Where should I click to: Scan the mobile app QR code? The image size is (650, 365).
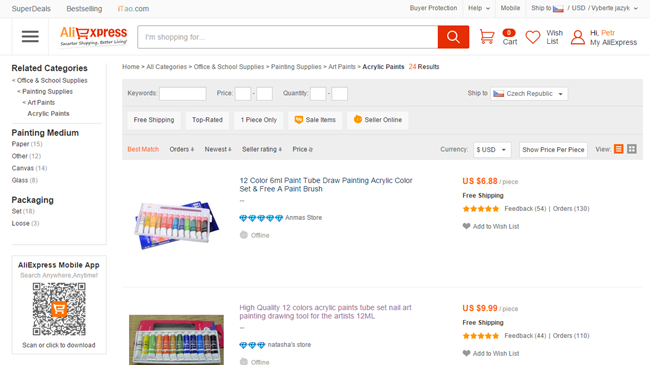(x=59, y=309)
